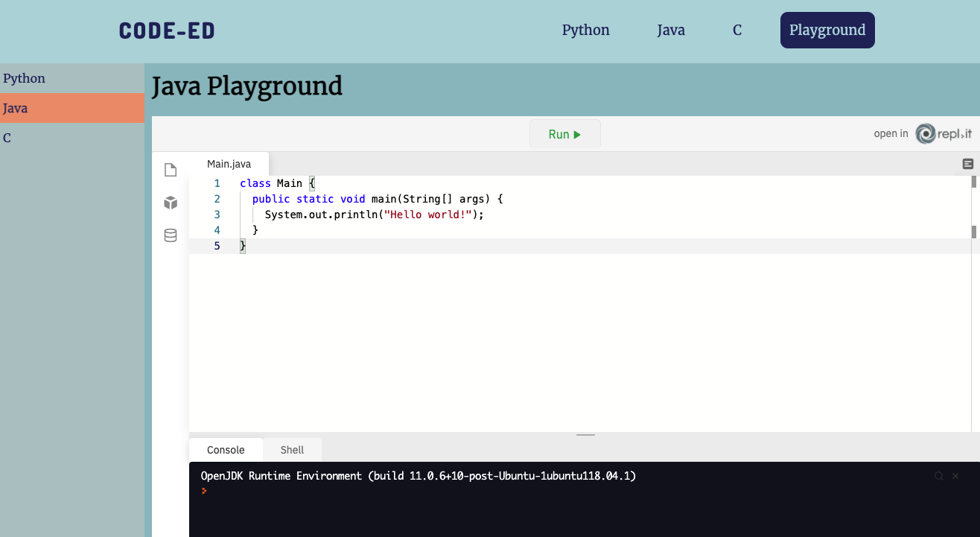Select C in the left sidebar
This screenshot has width=980, height=537.
tap(7, 138)
